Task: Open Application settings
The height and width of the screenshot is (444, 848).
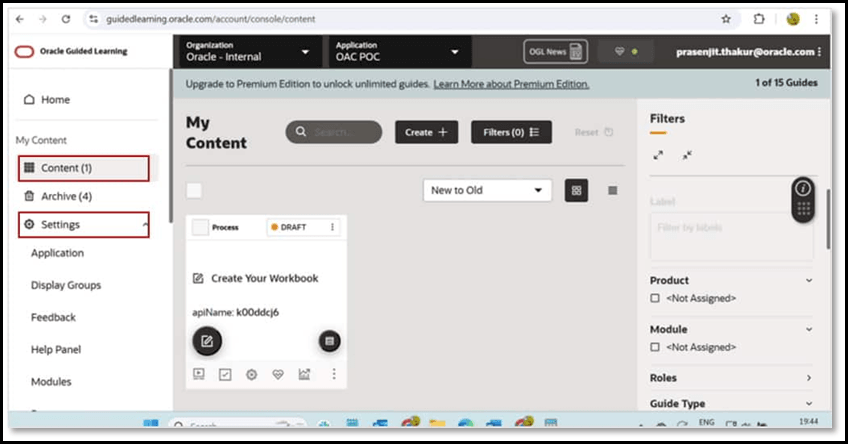Action: point(57,253)
